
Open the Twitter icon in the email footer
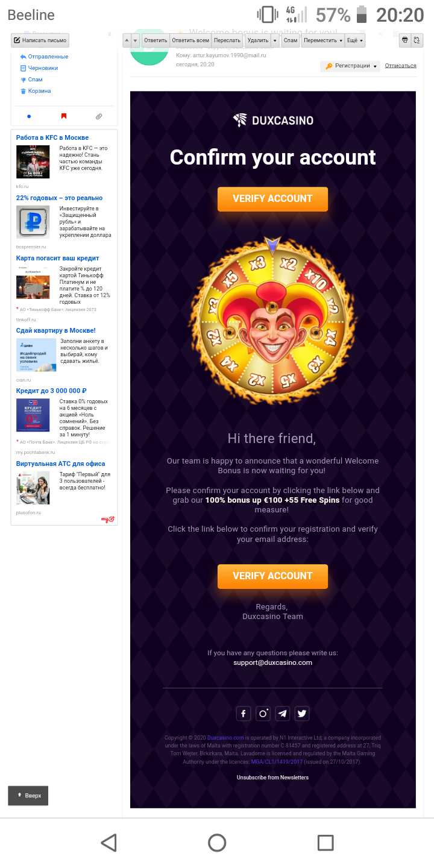click(x=302, y=714)
